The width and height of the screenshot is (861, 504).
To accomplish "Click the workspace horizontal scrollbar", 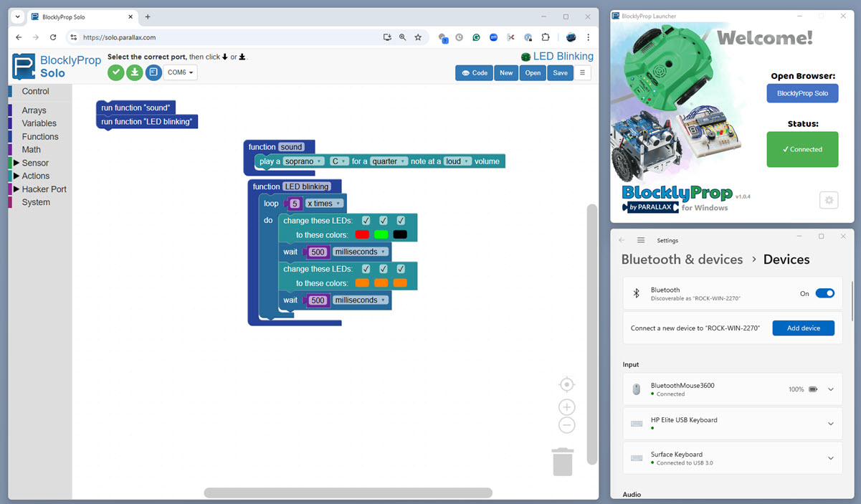I will coord(348,493).
